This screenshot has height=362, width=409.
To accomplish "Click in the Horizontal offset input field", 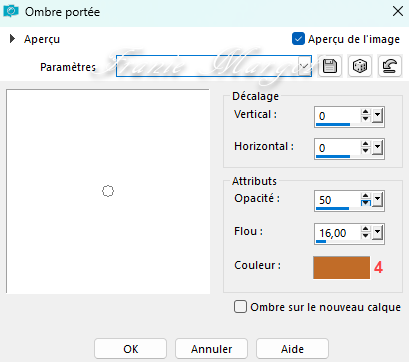I will tap(337, 148).
